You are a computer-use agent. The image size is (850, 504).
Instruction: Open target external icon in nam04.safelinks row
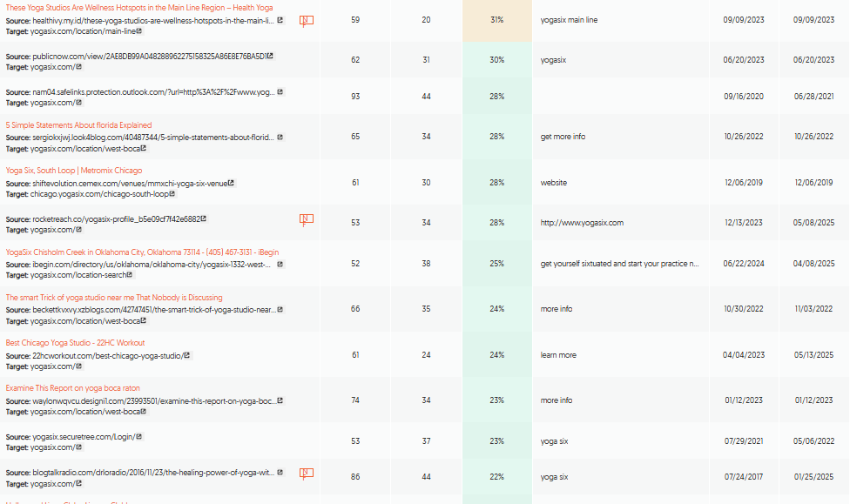(x=78, y=103)
